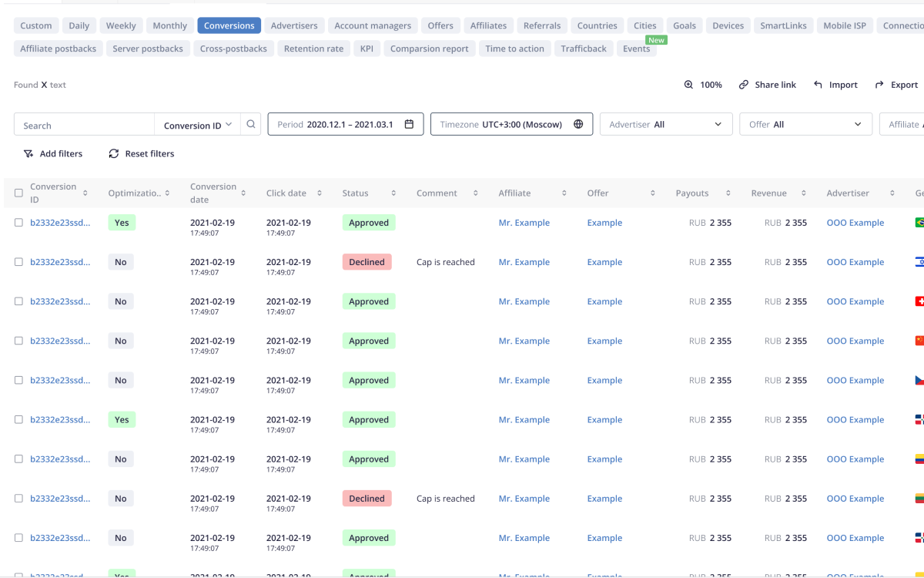Open OOO Example advertiser in first row
Viewport: 924px width, 578px height.
click(x=855, y=223)
